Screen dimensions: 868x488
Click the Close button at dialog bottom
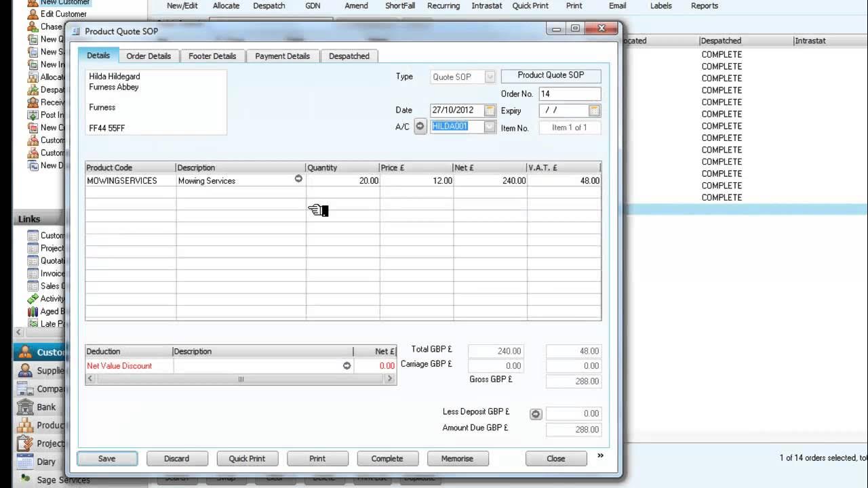[x=556, y=459]
